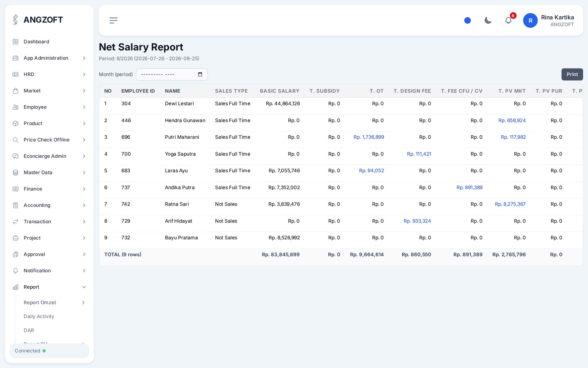
Task: Click the Product box icon
Action: (16, 123)
